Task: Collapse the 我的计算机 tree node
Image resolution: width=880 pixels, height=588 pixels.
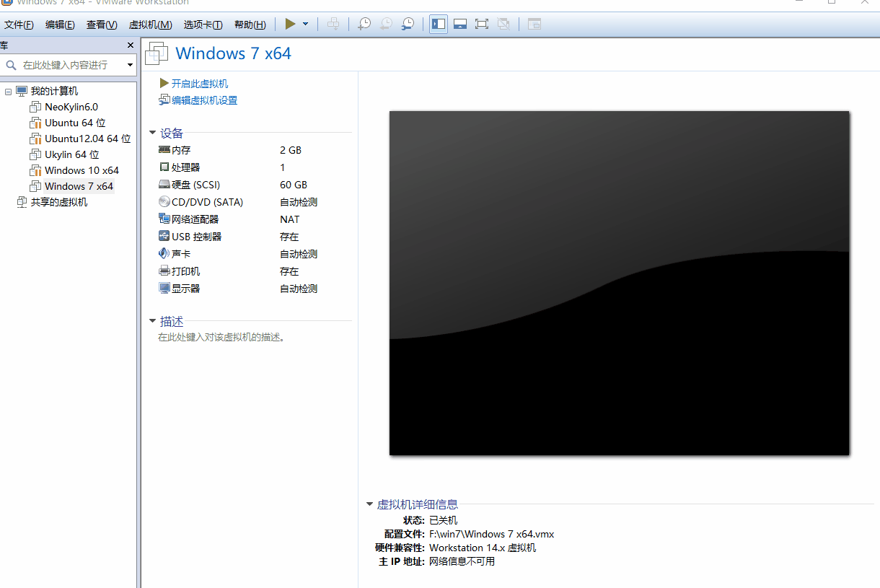Action: tap(8, 92)
